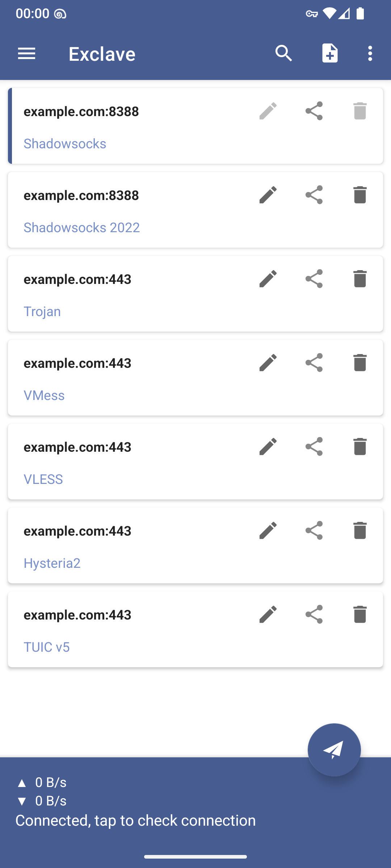This screenshot has height=868, width=391.
Task: Toggle the VPN connection paper-plane button
Action: 334,750
